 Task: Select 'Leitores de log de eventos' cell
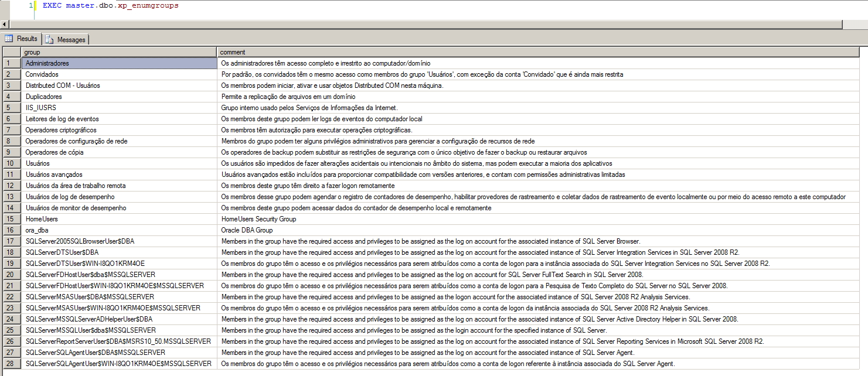[120, 119]
